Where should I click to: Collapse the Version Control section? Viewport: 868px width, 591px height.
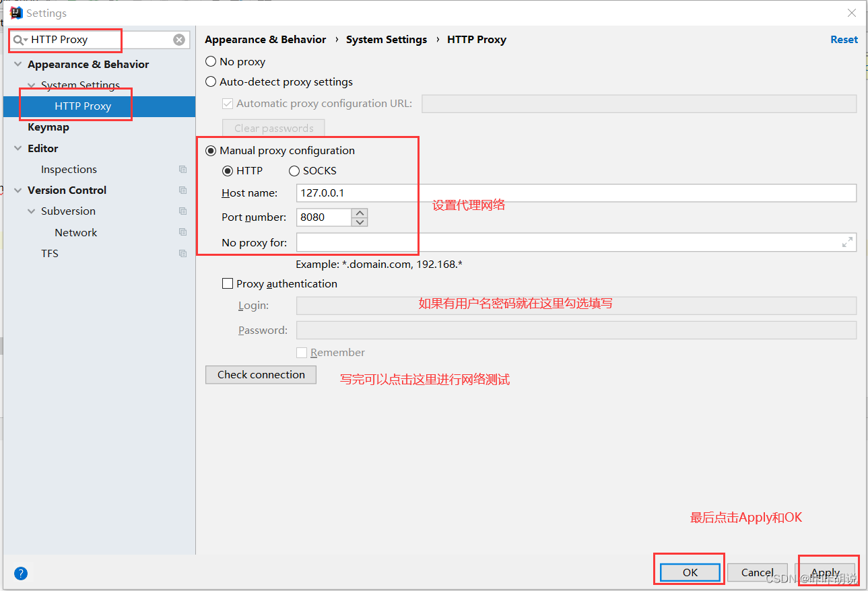click(x=18, y=190)
